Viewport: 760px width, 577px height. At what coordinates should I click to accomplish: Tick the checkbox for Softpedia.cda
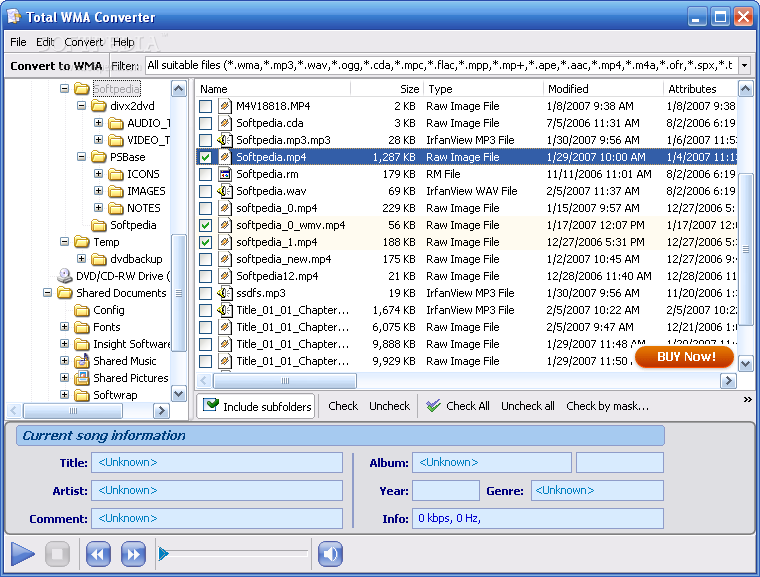click(x=206, y=123)
